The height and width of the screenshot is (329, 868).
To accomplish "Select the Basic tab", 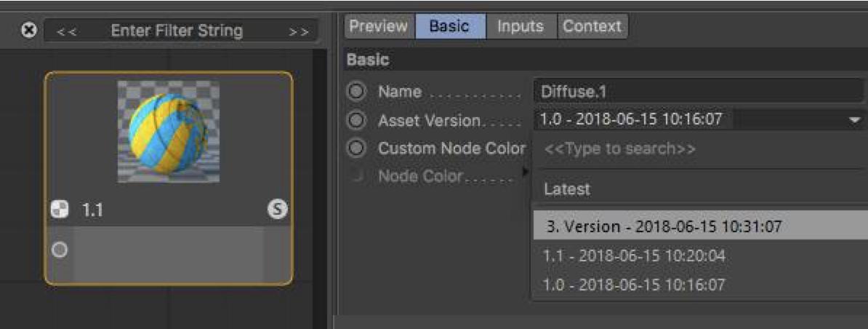I will (449, 27).
